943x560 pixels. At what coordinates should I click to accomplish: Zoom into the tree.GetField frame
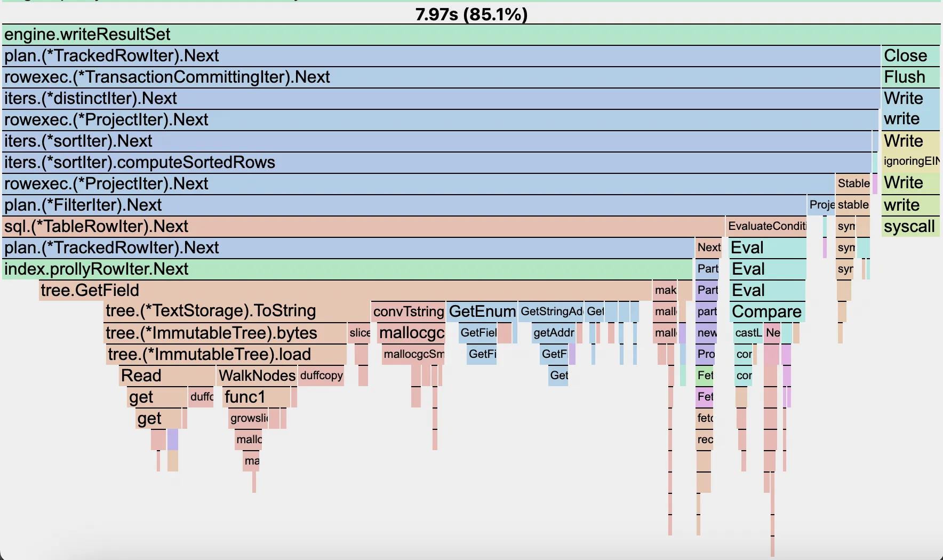pyautogui.click(x=345, y=291)
